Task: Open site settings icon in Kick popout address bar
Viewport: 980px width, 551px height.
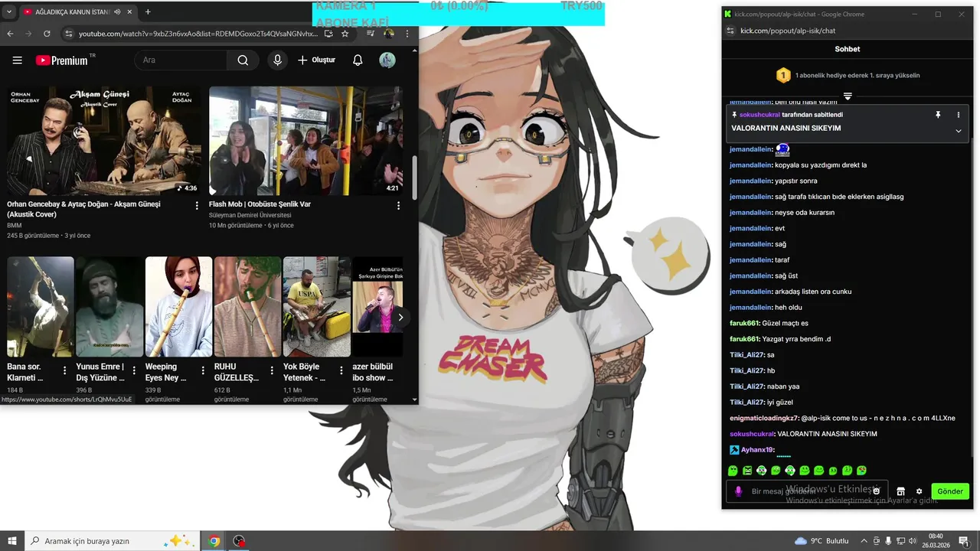Action: tap(730, 31)
